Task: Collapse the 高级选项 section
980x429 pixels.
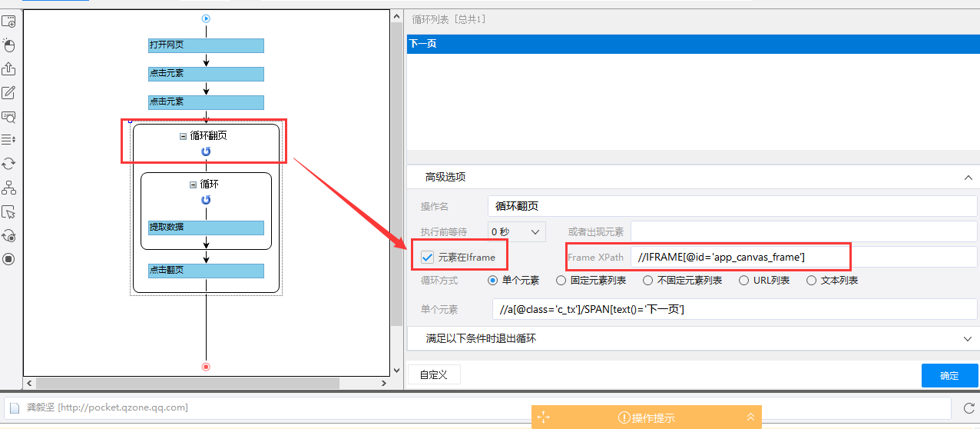Action: [968, 177]
